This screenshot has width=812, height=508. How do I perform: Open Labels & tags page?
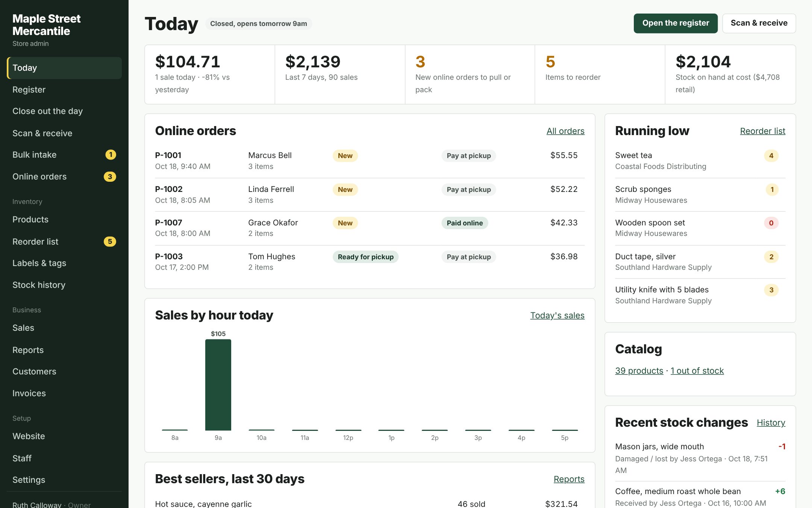coord(64,263)
